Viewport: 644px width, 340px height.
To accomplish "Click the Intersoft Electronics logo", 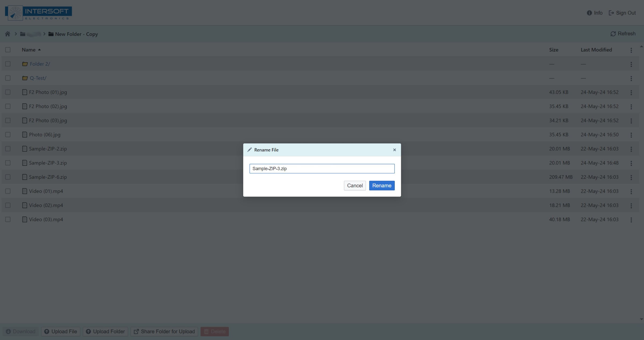I will coord(38,13).
